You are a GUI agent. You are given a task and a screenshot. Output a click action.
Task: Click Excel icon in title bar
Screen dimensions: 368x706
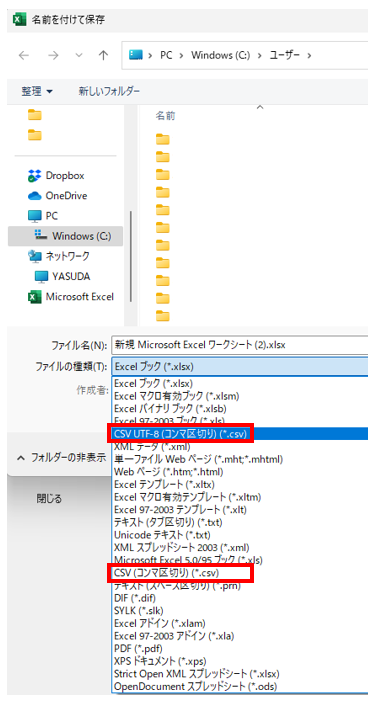18,20
